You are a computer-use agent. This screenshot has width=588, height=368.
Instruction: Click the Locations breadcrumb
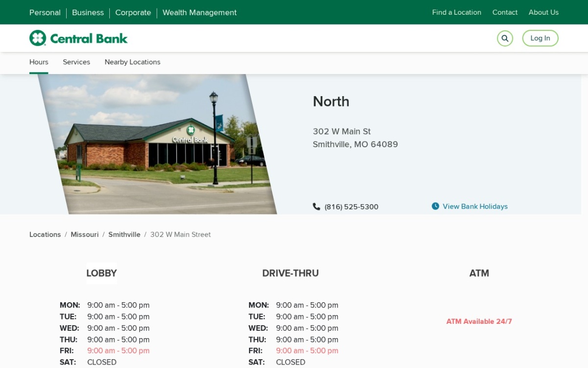pyautogui.click(x=45, y=235)
